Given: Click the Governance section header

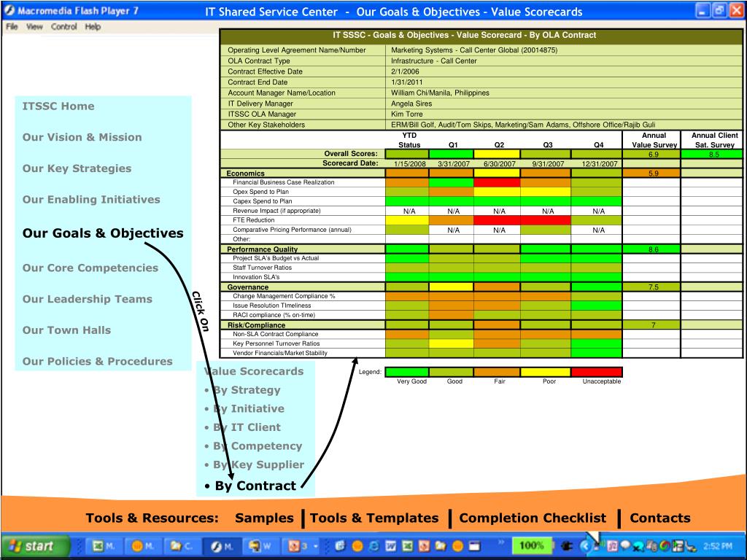Looking at the screenshot, I should 303,287.
